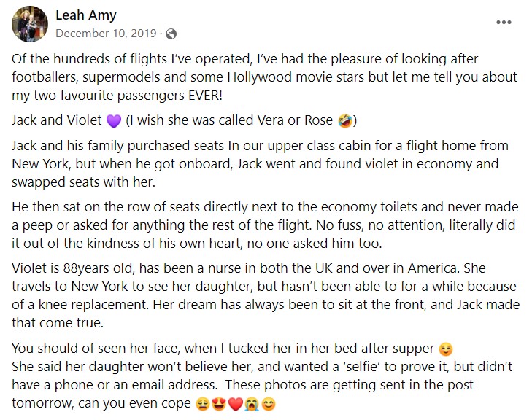Click the paragraph starting 'Of the hundreds of flights'
The image size is (532, 420).
coord(265,77)
